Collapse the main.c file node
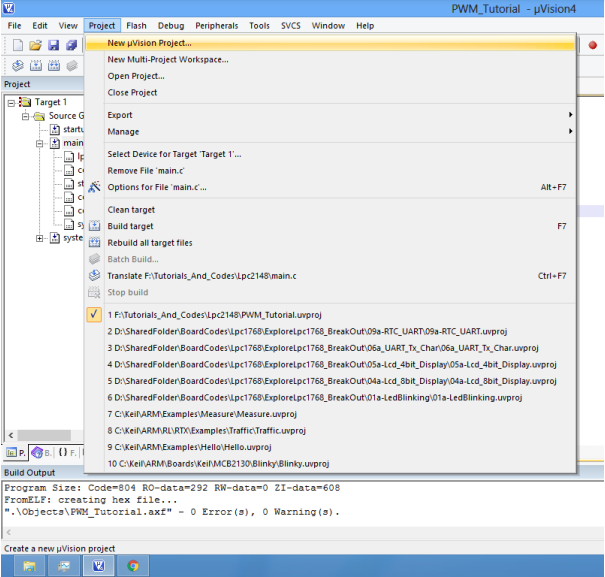 (x=40, y=143)
